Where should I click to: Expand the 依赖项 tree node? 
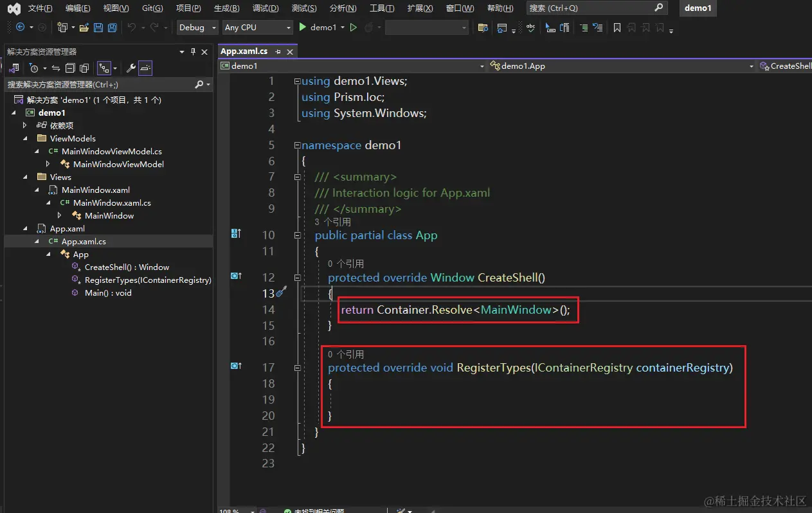click(x=25, y=125)
